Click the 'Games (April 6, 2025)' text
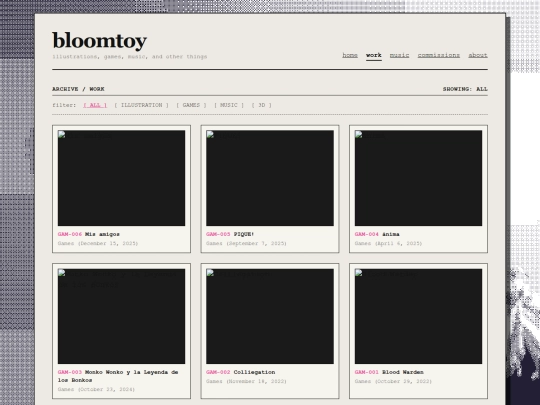540x405 pixels. [x=388, y=243]
